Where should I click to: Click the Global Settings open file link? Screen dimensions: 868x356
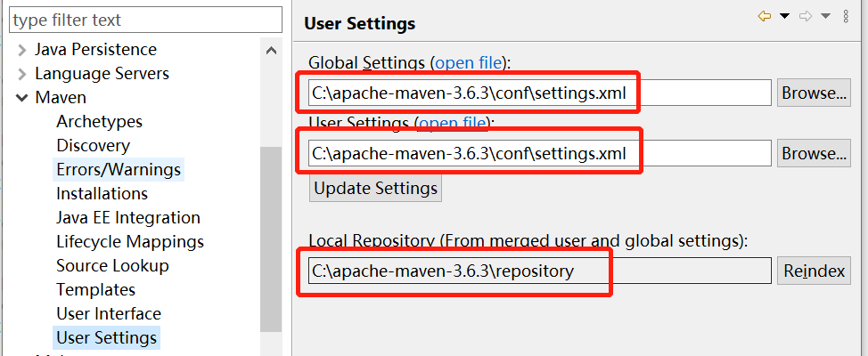point(469,63)
